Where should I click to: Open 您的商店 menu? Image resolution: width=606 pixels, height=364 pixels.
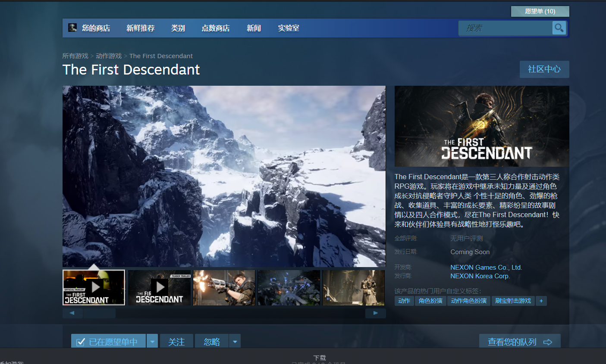tap(96, 28)
